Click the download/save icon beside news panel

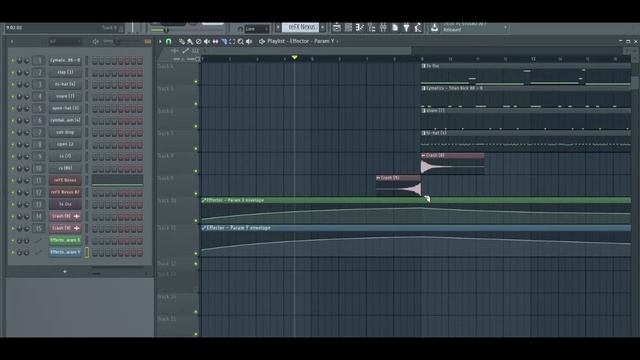coord(434,27)
